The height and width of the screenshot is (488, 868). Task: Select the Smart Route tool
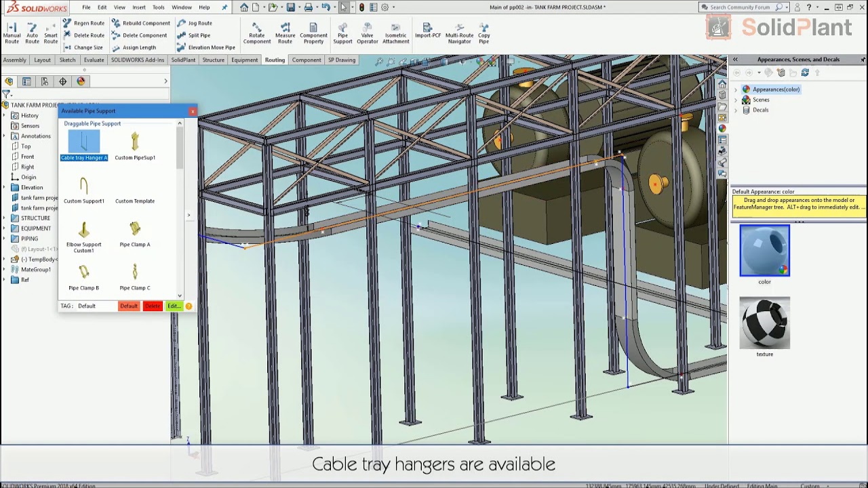click(51, 33)
